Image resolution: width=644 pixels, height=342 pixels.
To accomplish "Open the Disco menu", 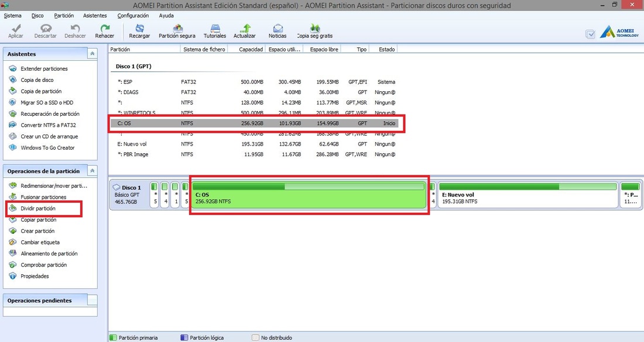I will (x=37, y=16).
